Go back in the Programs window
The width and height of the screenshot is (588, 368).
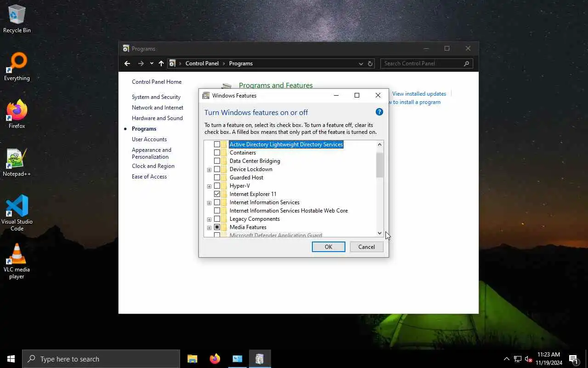[x=127, y=63]
